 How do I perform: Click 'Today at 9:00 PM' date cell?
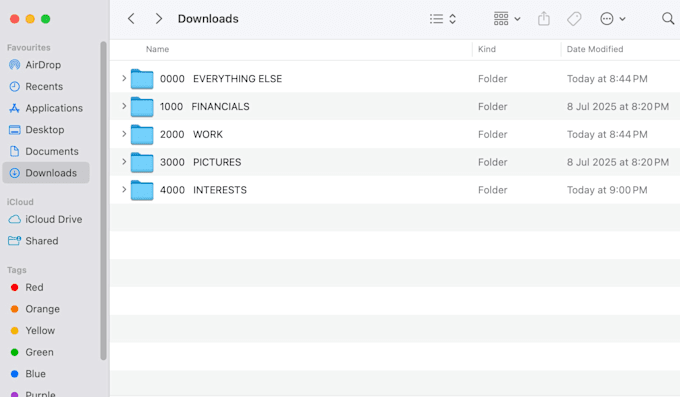(607, 190)
